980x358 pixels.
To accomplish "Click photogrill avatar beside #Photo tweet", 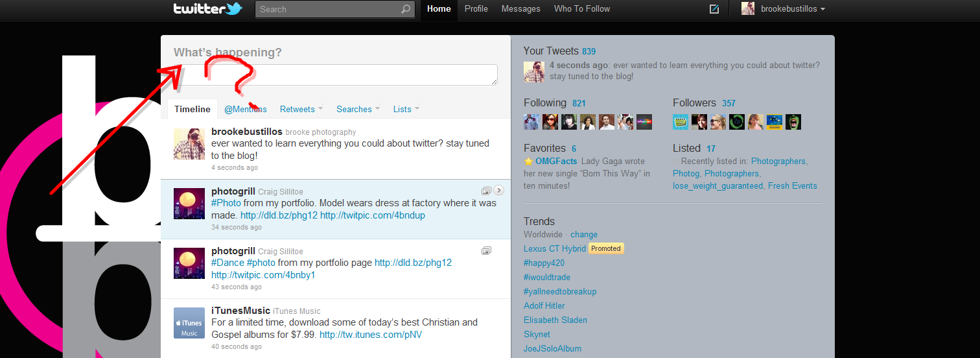I will pos(189,203).
